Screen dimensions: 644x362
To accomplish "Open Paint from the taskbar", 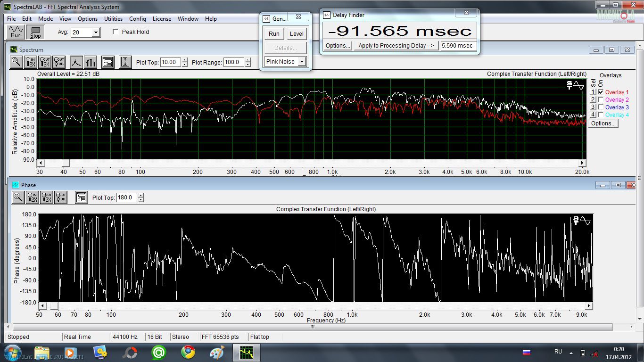I will (x=217, y=352).
